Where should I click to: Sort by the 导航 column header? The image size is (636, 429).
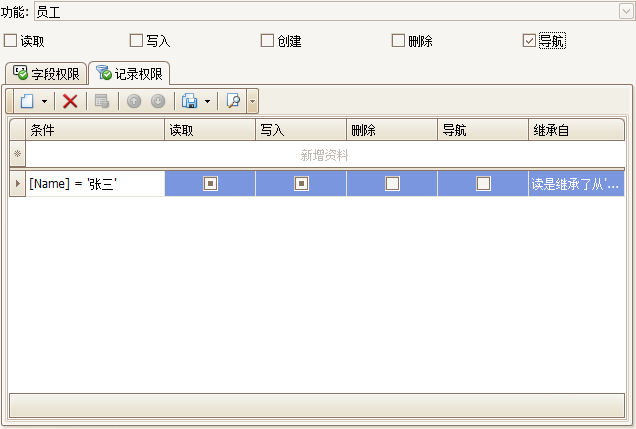coord(483,130)
